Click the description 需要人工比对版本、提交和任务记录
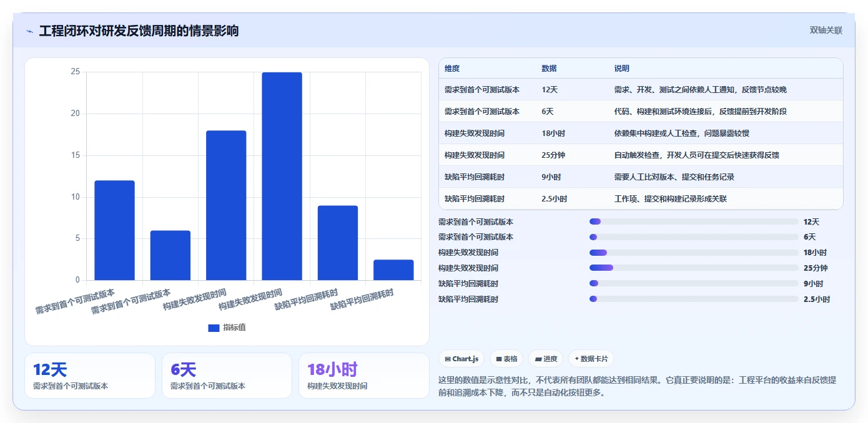Image resolution: width=868 pixels, height=423 pixels. click(x=674, y=177)
